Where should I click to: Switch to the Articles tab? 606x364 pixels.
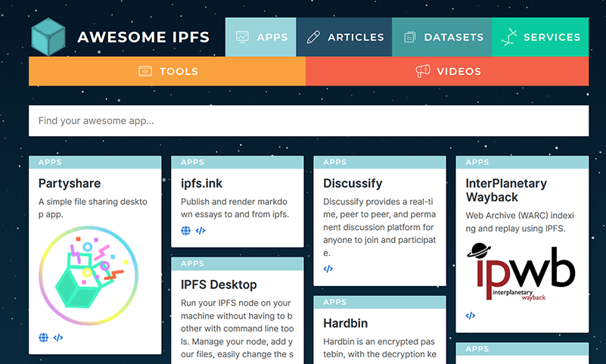[x=344, y=37]
